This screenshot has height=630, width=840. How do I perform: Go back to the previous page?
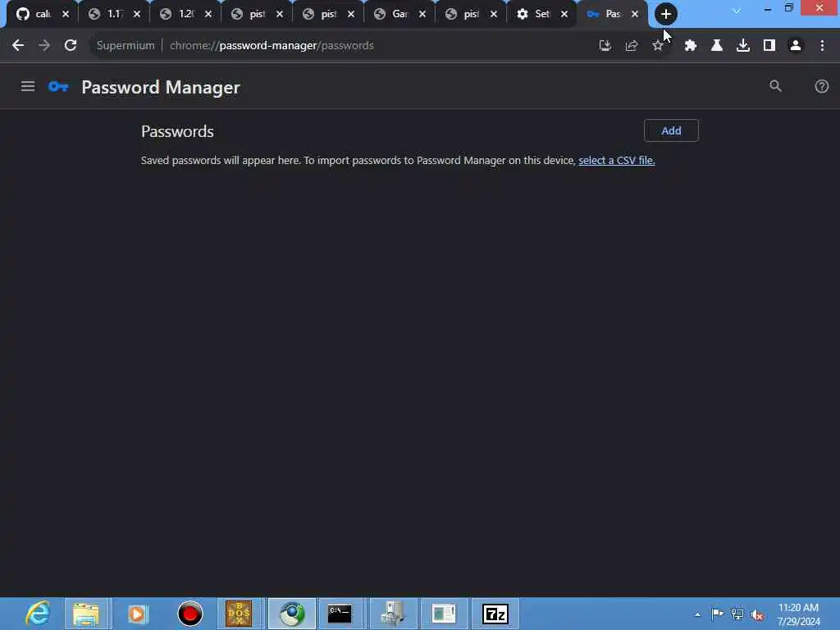(18, 46)
